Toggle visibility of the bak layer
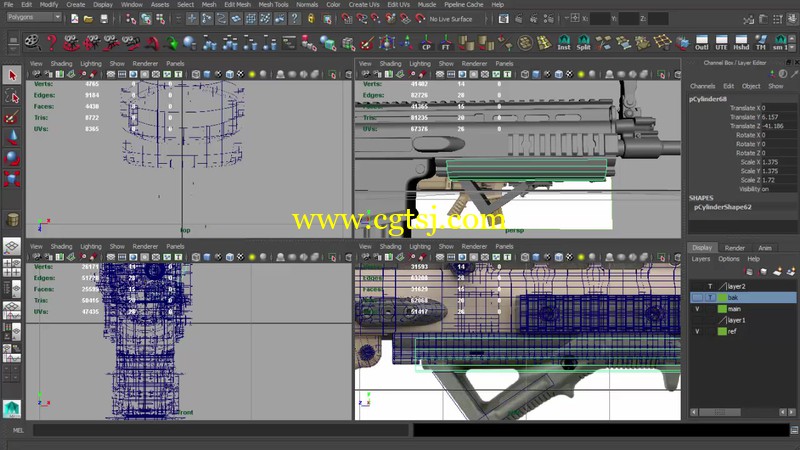The height and width of the screenshot is (450, 800). click(x=697, y=297)
